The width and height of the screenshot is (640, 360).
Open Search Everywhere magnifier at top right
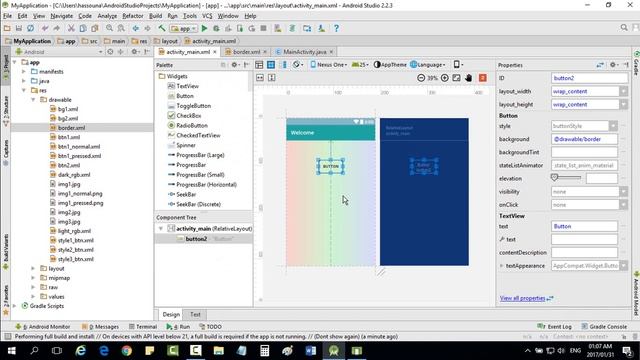[x=624, y=27]
